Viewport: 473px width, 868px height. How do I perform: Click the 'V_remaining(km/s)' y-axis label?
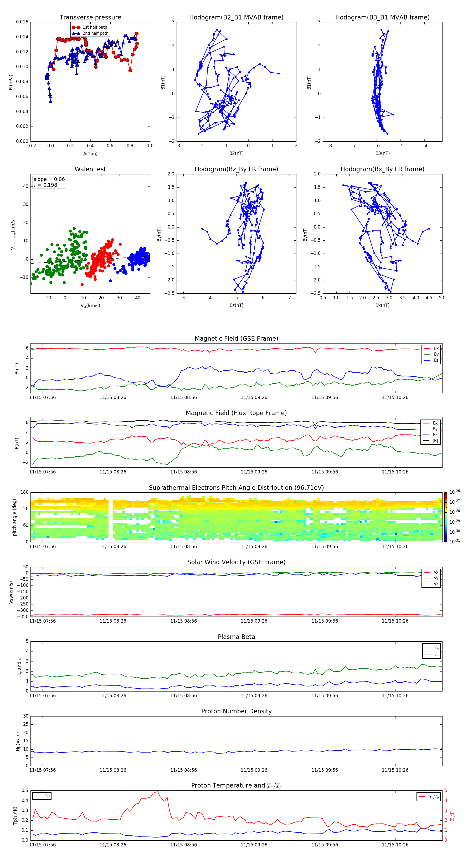point(13,234)
